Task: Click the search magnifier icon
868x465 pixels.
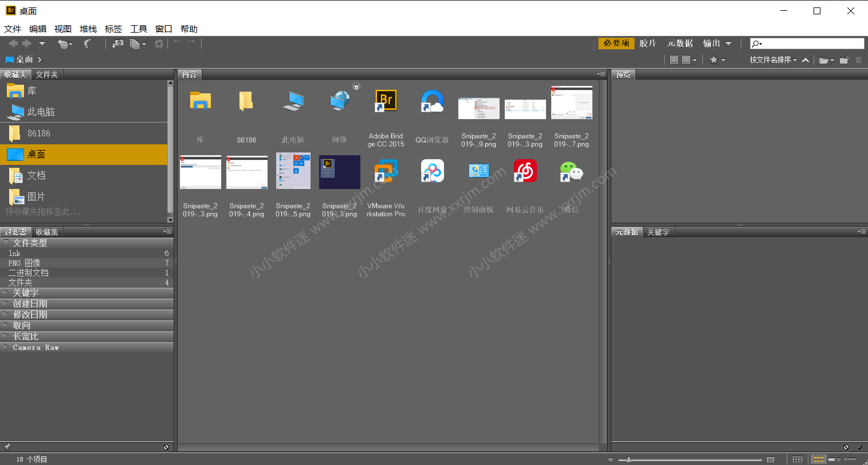Action: tap(757, 44)
